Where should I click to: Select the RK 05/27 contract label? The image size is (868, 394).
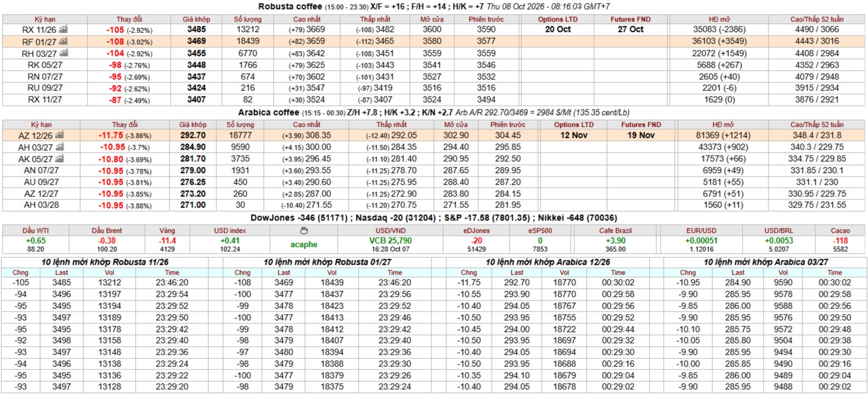point(45,65)
